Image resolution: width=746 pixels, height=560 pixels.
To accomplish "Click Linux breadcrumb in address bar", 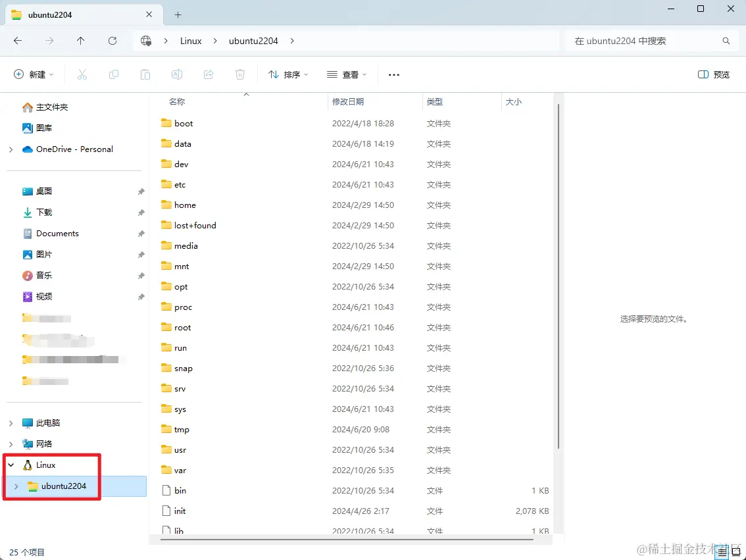I will coord(191,41).
